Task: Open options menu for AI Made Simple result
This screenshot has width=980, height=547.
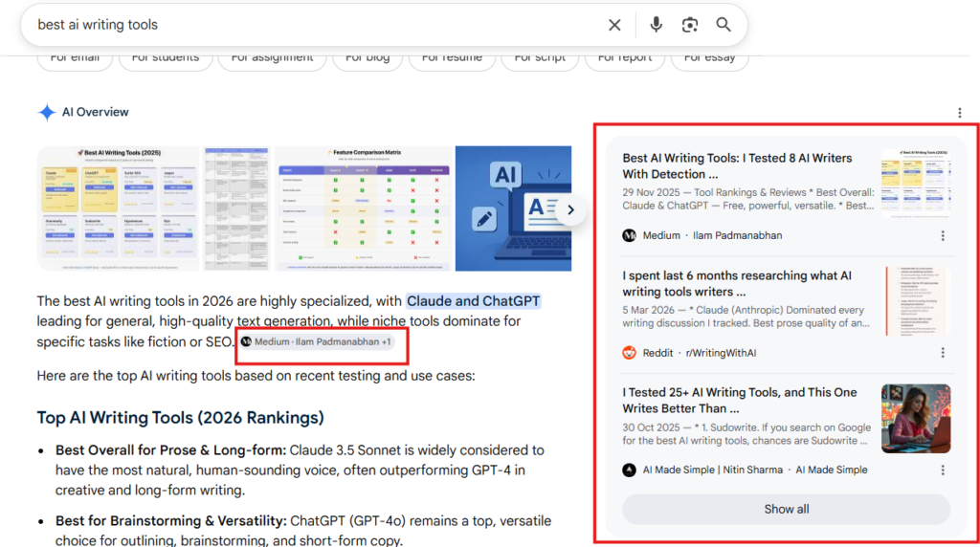Action: point(943,470)
